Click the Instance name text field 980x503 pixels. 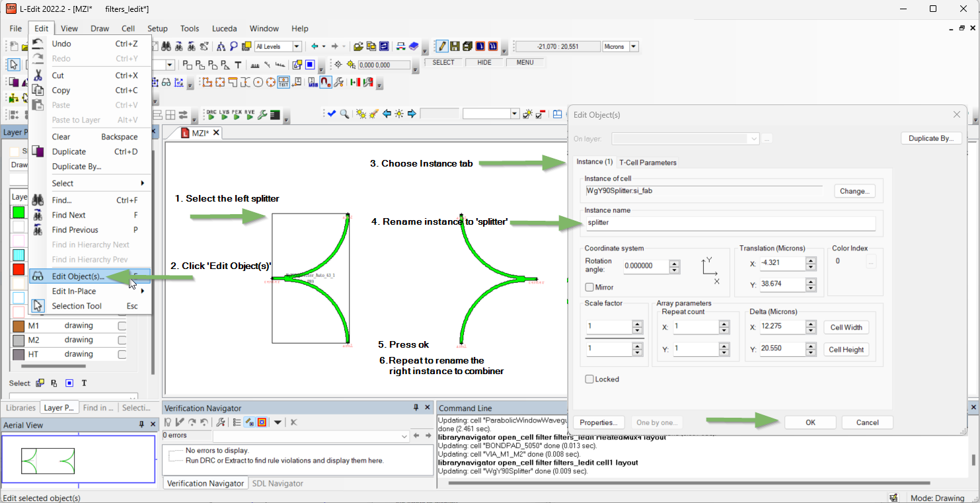(x=730, y=223)
